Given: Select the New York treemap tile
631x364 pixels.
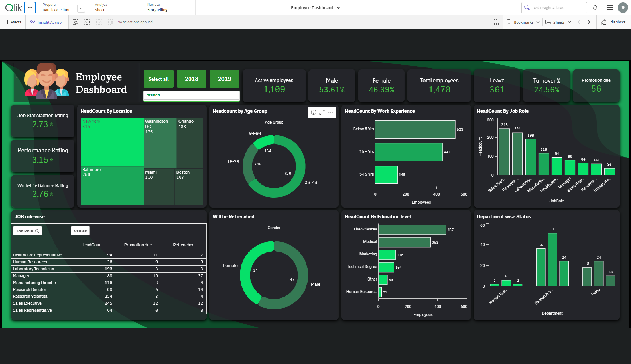Looking at the screenshot, I should [112, 142].
